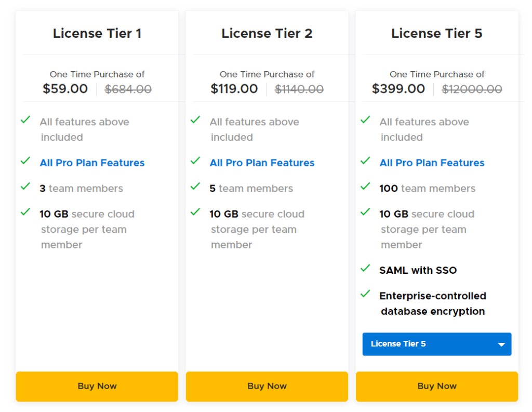Click the dropdown arrow in tier selector
532x412 pixels.
click(x=501, y=344)
